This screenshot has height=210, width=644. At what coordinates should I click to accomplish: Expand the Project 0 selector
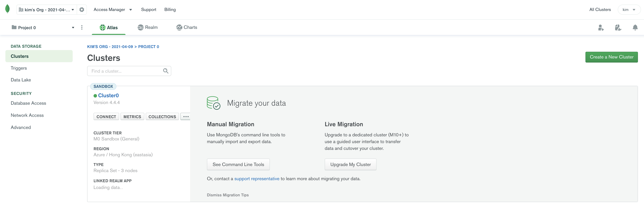tap(43, 28)
